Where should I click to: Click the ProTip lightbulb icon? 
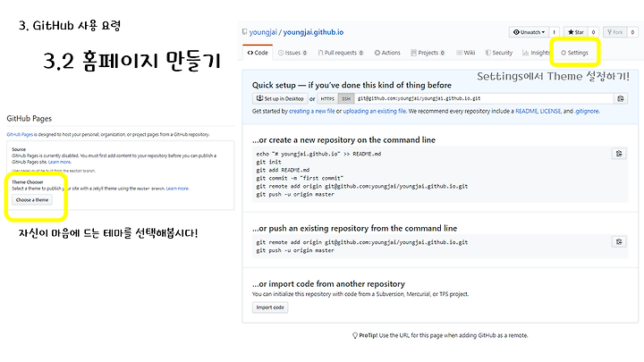pyautogui.click(x=355, y=335)
